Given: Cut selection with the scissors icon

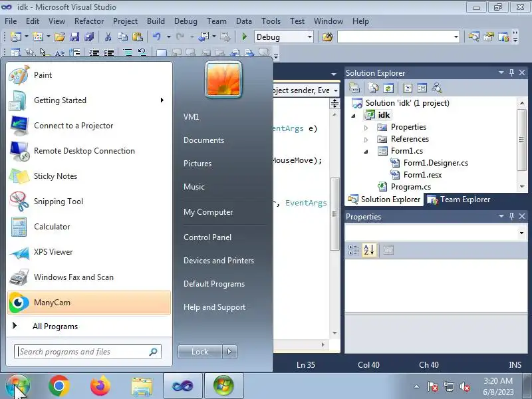Looking at the screenshot, I should tap(108, 37).
